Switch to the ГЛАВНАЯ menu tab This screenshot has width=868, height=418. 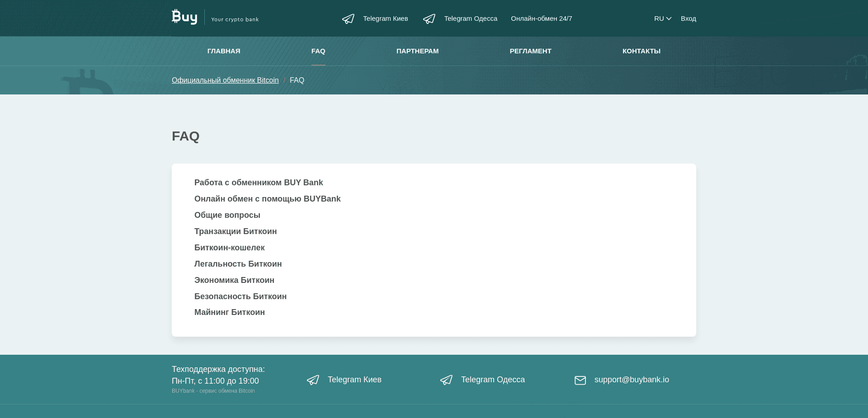pos(223,51)
